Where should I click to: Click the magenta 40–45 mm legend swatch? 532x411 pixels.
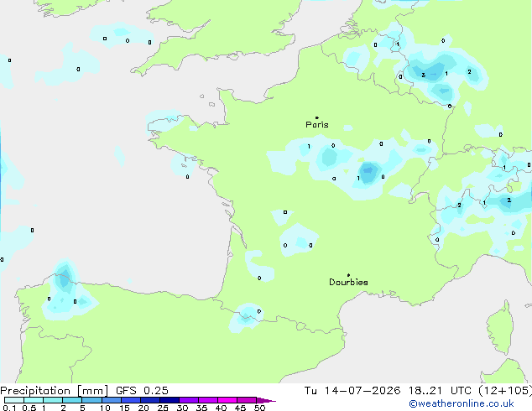pyautogui.click(x=227, y=400)
